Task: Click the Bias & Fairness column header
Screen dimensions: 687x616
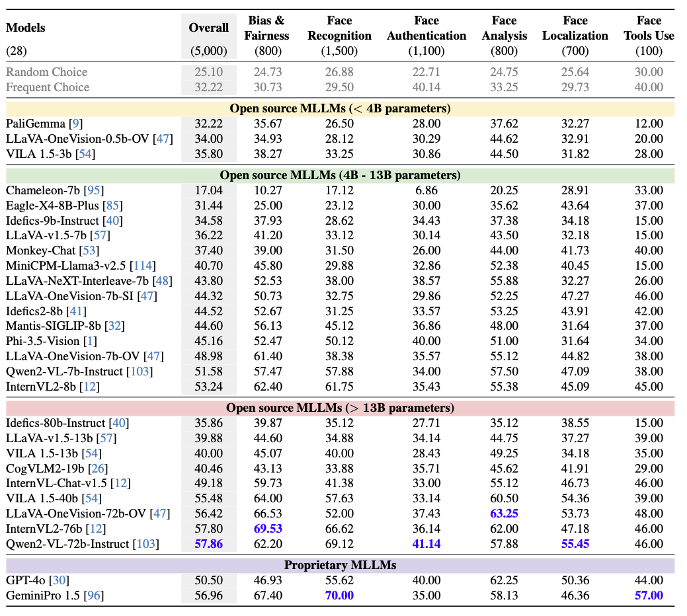Action: click(266, 28)
